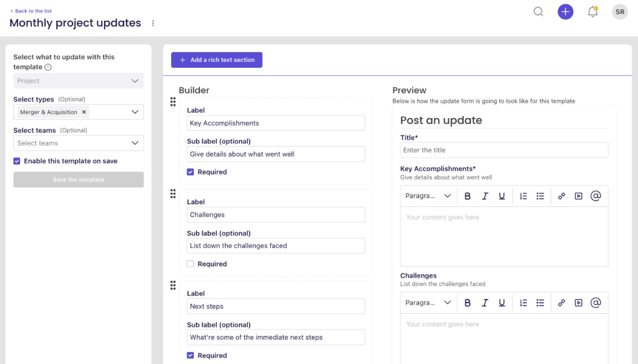The width and height of the screenshot is (638, 364).
Task: Open the notifications bell
Action: pyautogui.click(x=592, y=12)
